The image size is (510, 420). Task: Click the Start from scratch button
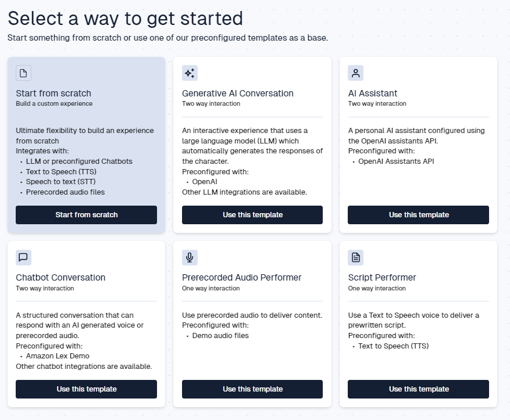[86, 215]
